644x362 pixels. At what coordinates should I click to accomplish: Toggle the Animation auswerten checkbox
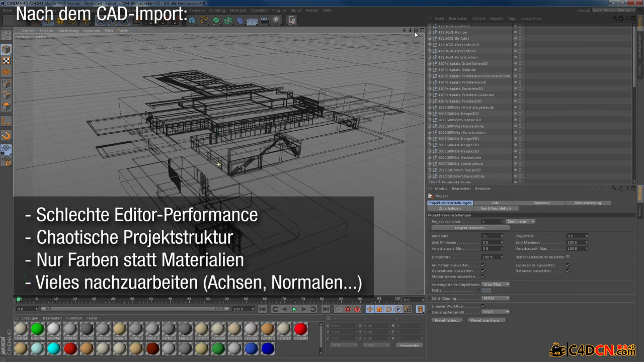483,265
